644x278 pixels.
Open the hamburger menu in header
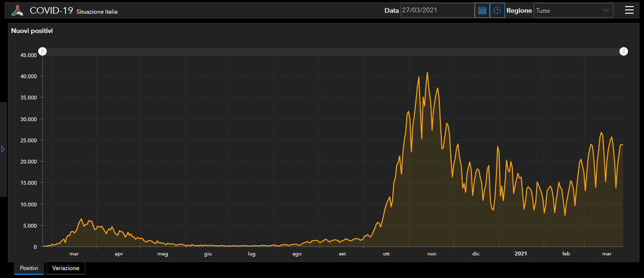point(629,10)
